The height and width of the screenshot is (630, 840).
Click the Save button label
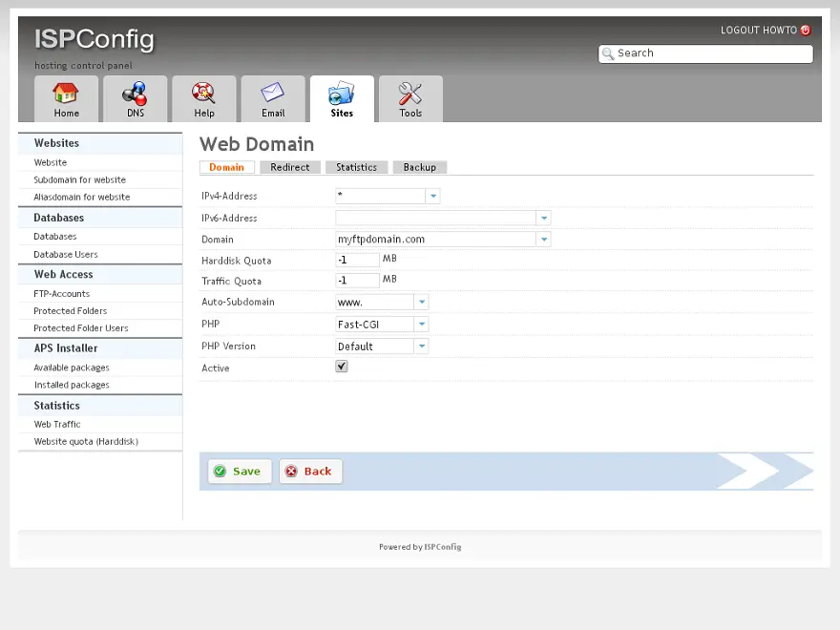246,472
